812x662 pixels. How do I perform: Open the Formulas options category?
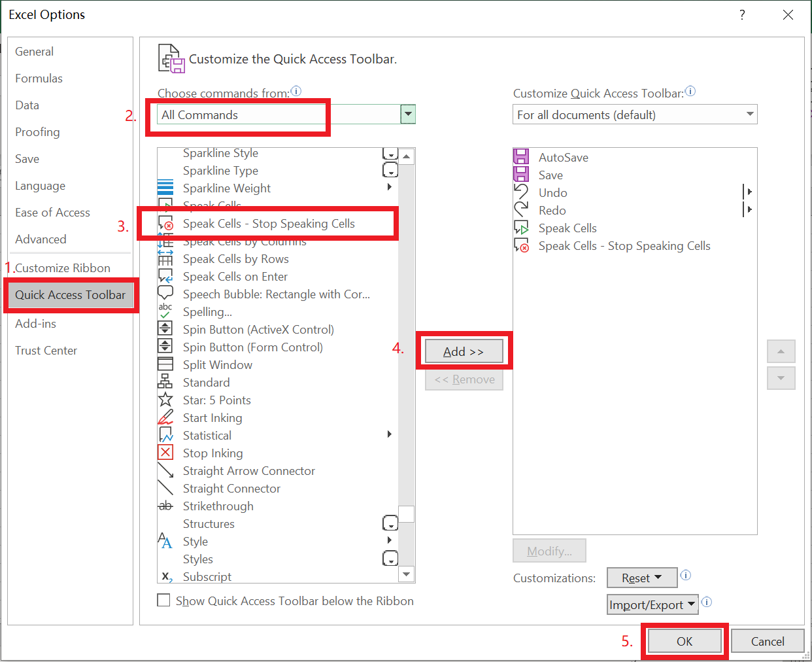point(39,78)
